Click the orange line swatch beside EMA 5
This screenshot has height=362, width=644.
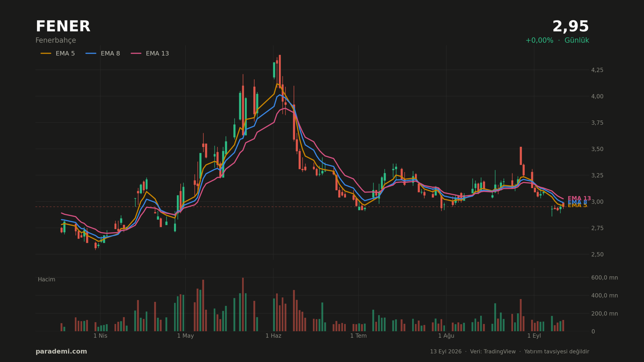(46, 53)
